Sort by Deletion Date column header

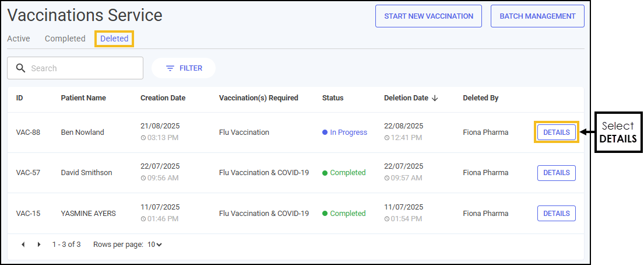click(406, 98)
